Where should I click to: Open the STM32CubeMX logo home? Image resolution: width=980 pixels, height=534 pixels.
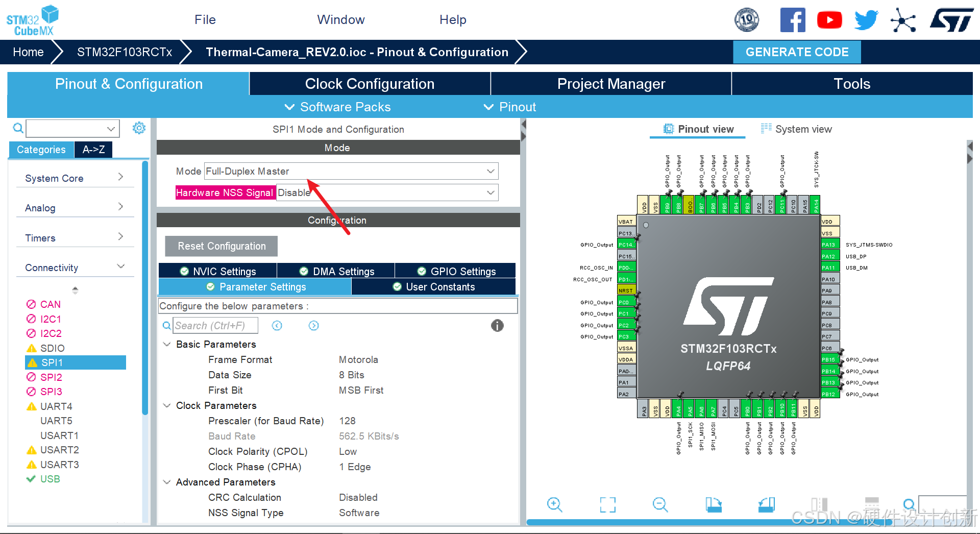[32, 20]
